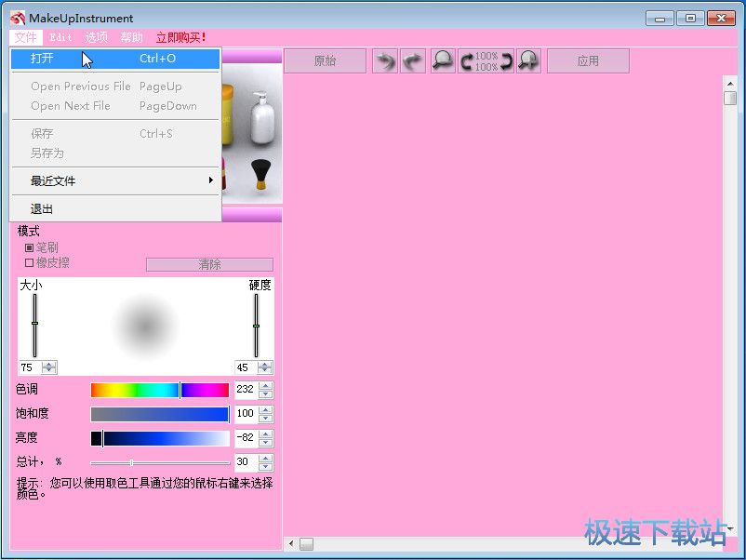Decrease the 亮度 brightness value with down arrow
Screen dimensions: 746x560
266,443
